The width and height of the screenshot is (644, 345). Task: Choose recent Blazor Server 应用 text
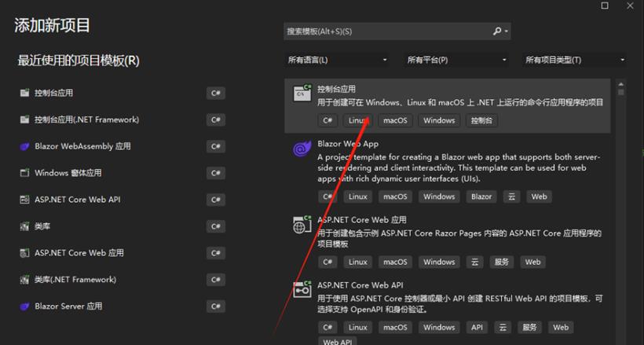68,306
